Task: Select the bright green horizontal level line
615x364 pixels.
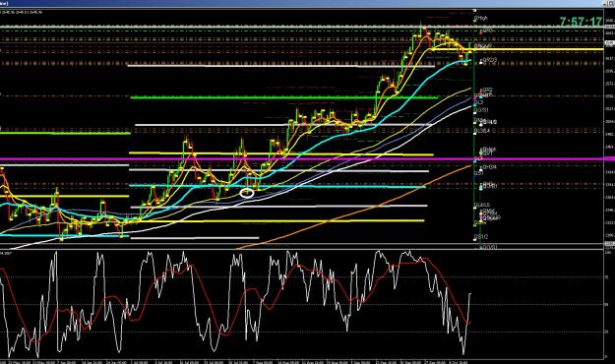Action: (283, 97)
